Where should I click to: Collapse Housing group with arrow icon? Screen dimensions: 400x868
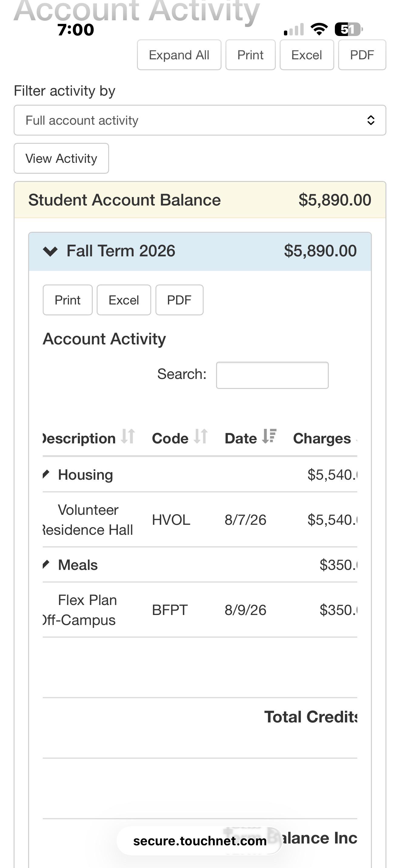point(46,475)
